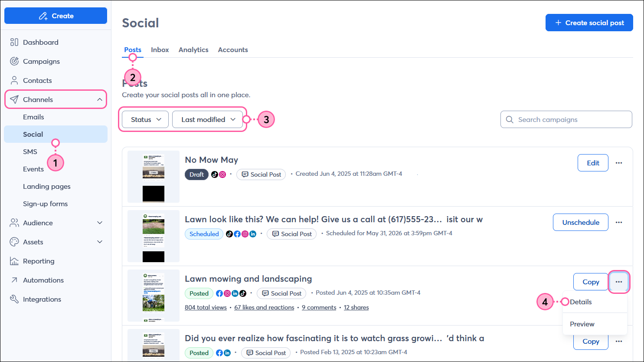Select the Instagram icon on No Mow May

[222, 174]
